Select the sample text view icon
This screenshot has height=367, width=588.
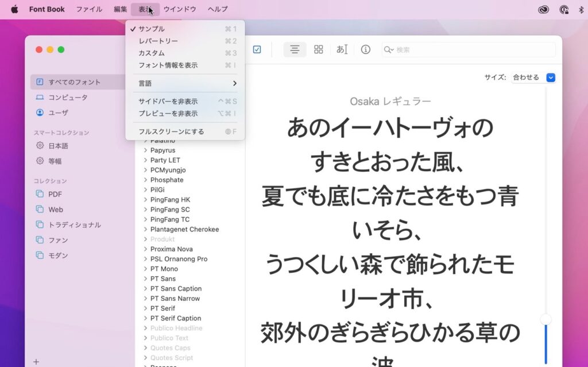295,49
